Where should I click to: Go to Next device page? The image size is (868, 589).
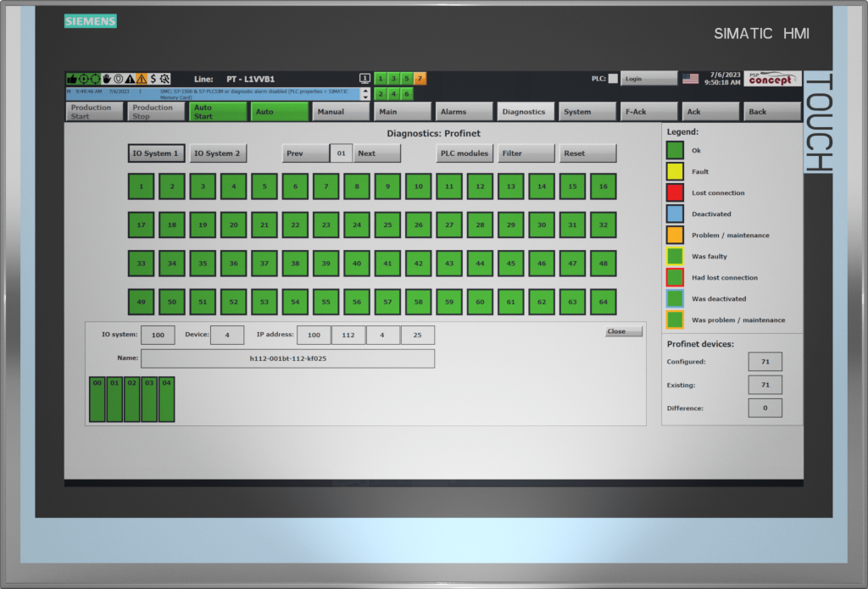[377, 153]
